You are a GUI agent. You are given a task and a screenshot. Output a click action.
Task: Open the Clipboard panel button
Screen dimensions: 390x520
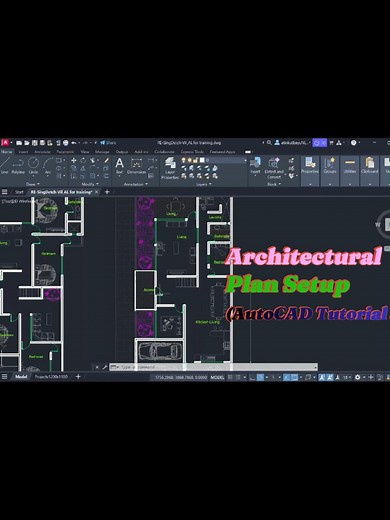pos(369,166)
